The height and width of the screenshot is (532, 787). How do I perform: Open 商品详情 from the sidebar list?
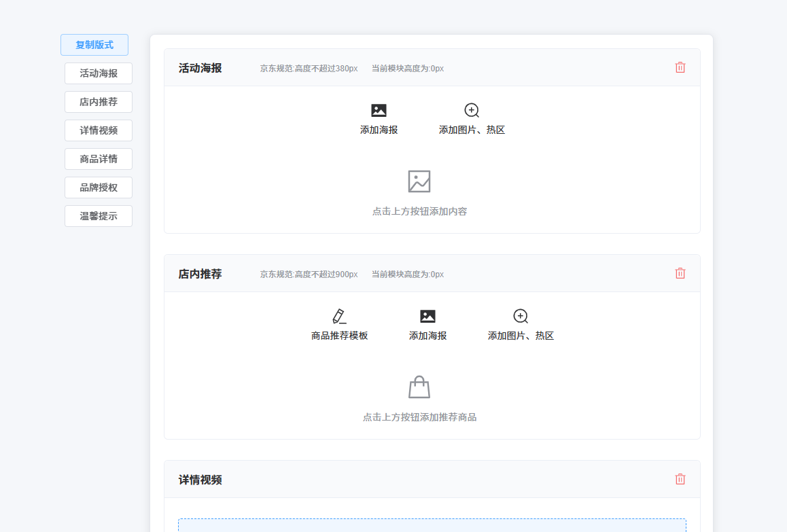pos(99,159)
